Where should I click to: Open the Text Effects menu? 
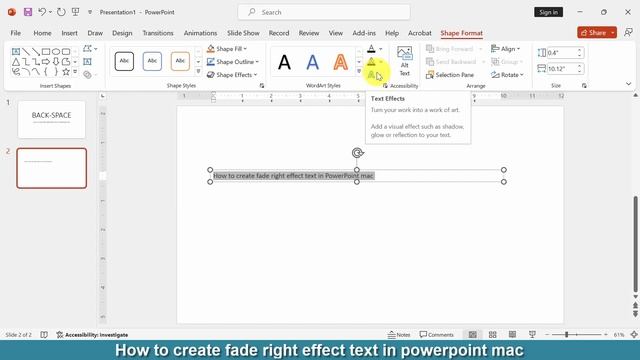pos(374,75)
